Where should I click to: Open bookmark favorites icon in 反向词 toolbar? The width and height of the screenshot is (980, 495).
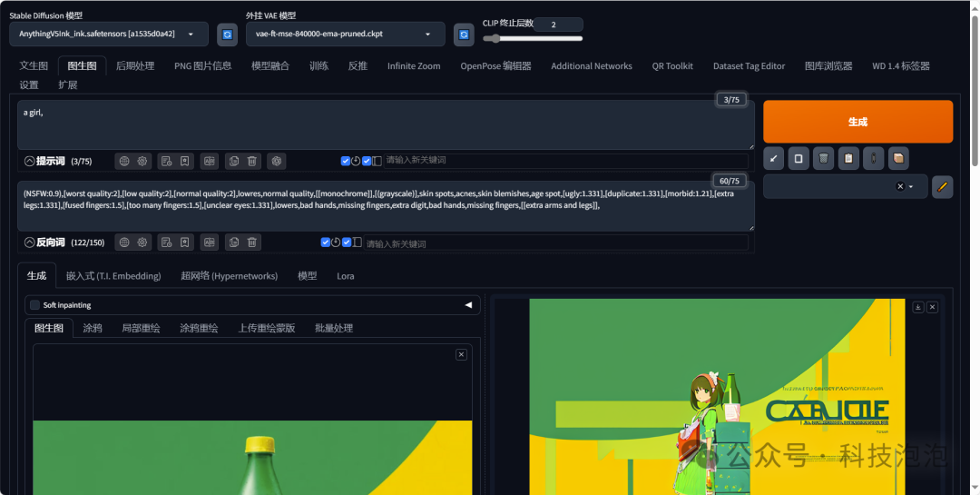coord(184,243)
